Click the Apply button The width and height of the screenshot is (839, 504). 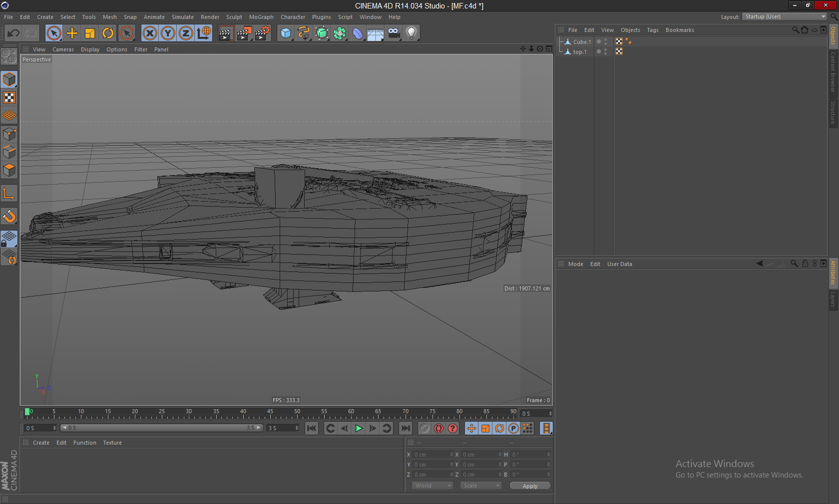point(530,486)
